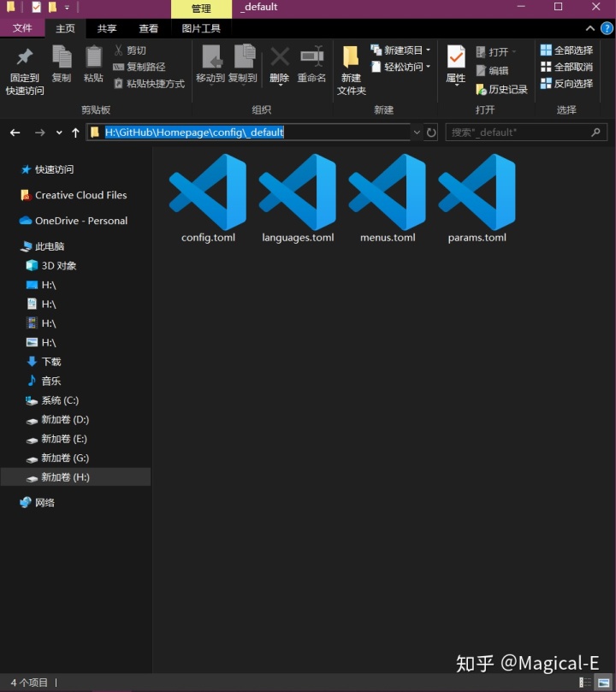616x692 pixels.
Task: Open file 属性 properties
Action: tap(456, 65)
